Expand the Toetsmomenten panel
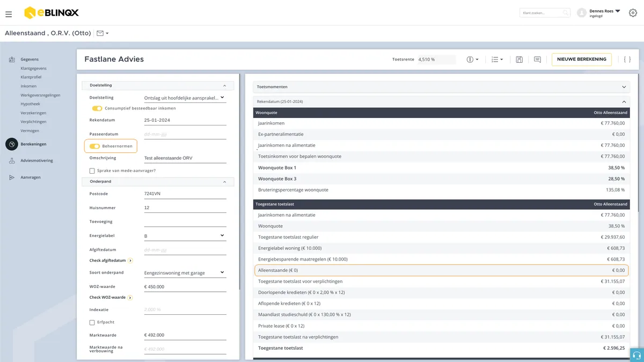This screenshot has height=362, width=644. 624,87
